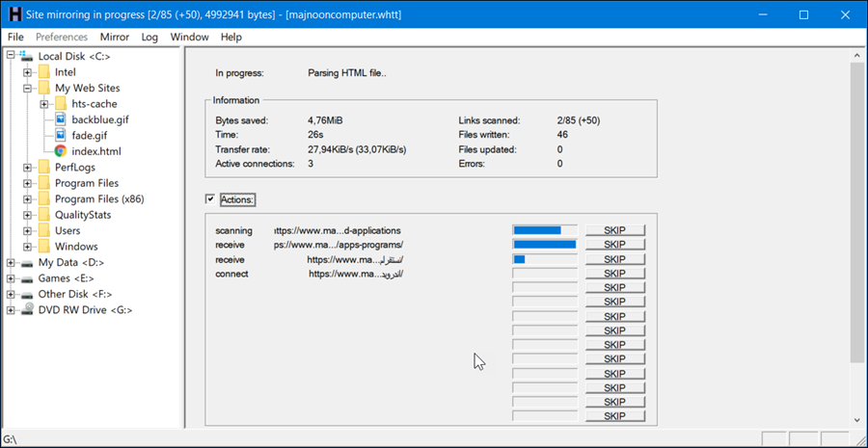Expand the Program Files folder node
The image size is (868, 448).
(27, 183)
